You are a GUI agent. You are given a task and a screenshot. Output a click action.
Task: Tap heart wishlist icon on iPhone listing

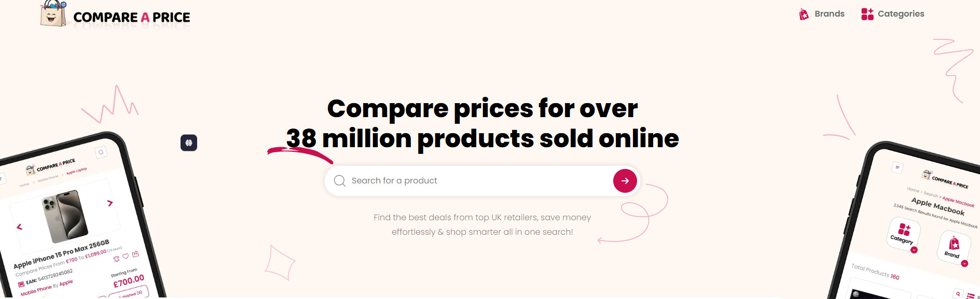126,256
